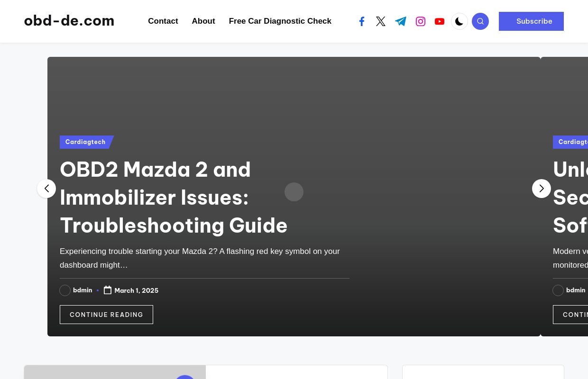The width and height of the screenshot is (588, 379).
Task: Open Free Car Diagnostic Check menu item
Action: [280, 21]
